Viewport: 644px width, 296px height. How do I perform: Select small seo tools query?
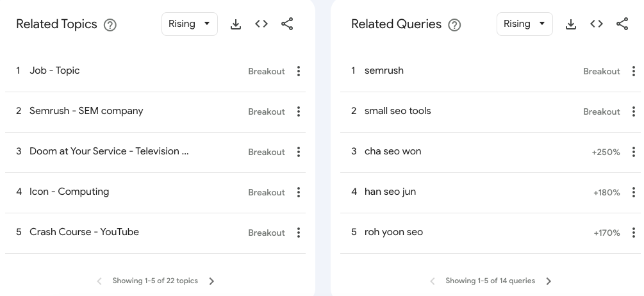(x=490, y=111)
